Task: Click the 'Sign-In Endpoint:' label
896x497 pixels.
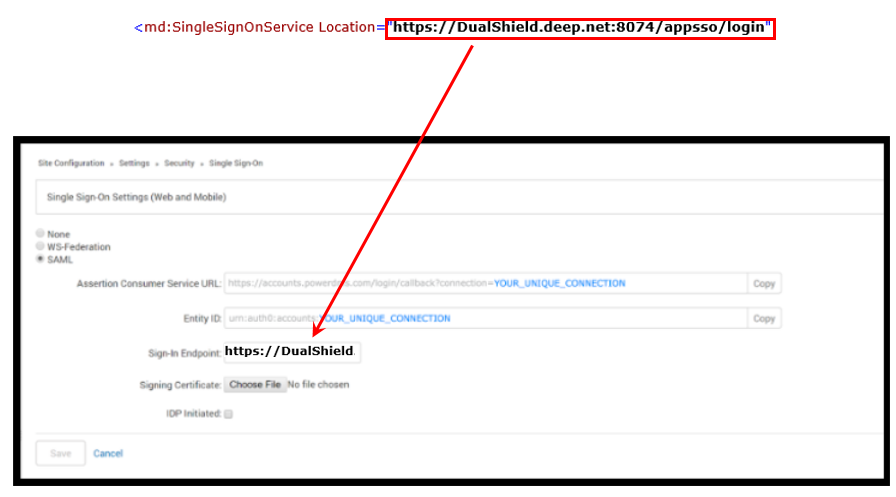Action: (185, 354)
